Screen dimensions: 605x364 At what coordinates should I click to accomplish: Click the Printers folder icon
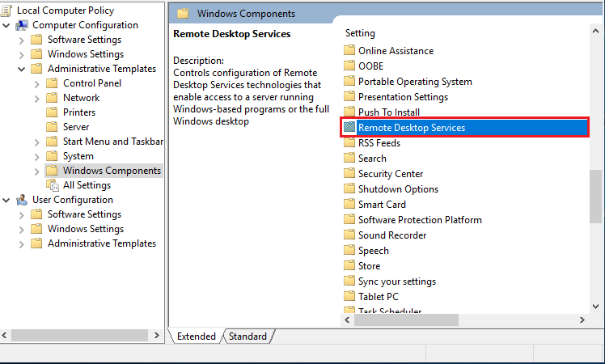click(x=52, y=112)
